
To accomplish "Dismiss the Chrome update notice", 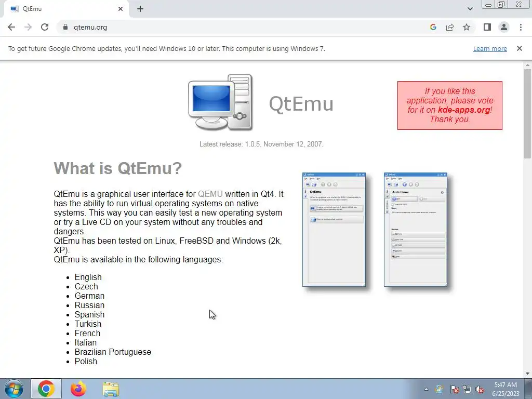I will point(519,48).
